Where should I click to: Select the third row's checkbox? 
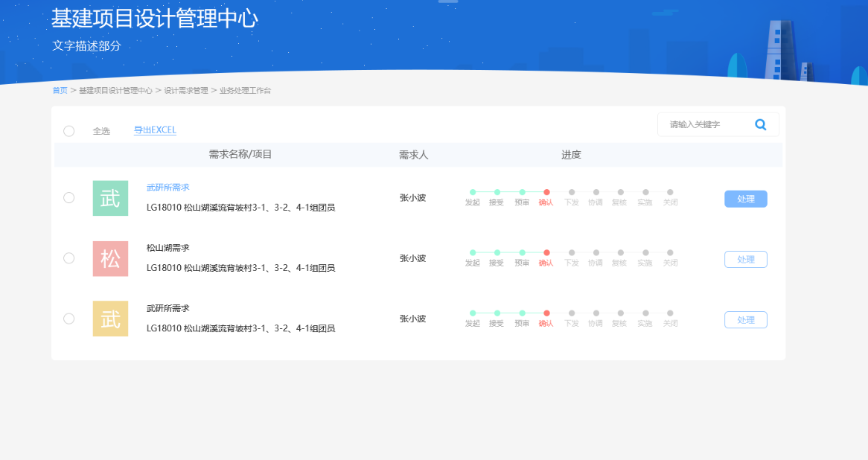69,318
